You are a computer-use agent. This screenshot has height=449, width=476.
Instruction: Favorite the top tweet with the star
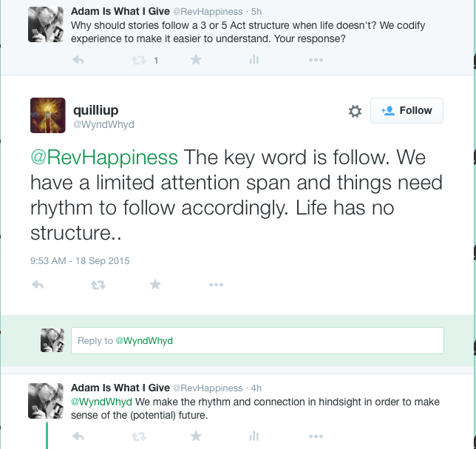(x=196, y=60)
